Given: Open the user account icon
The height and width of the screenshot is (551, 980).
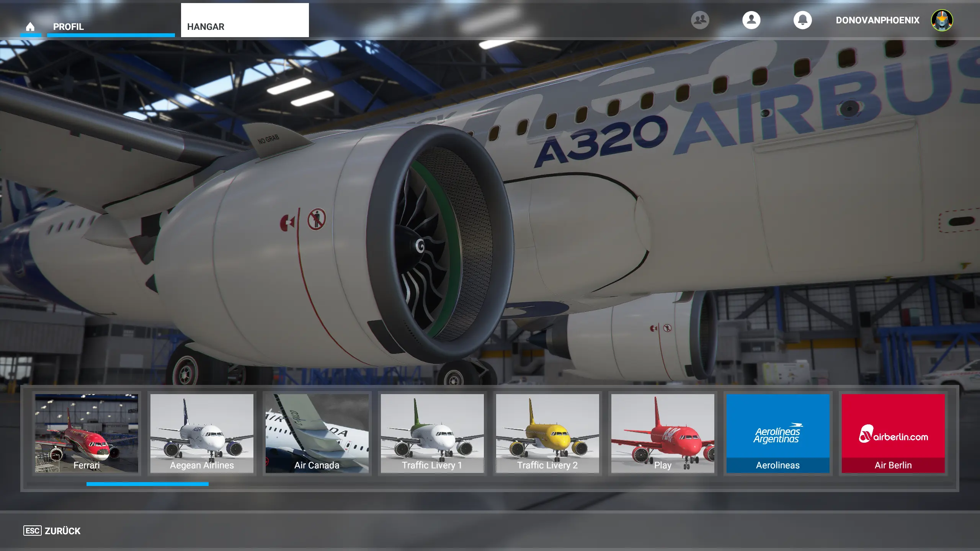Looking at the screenshot, I should point(751,20).
